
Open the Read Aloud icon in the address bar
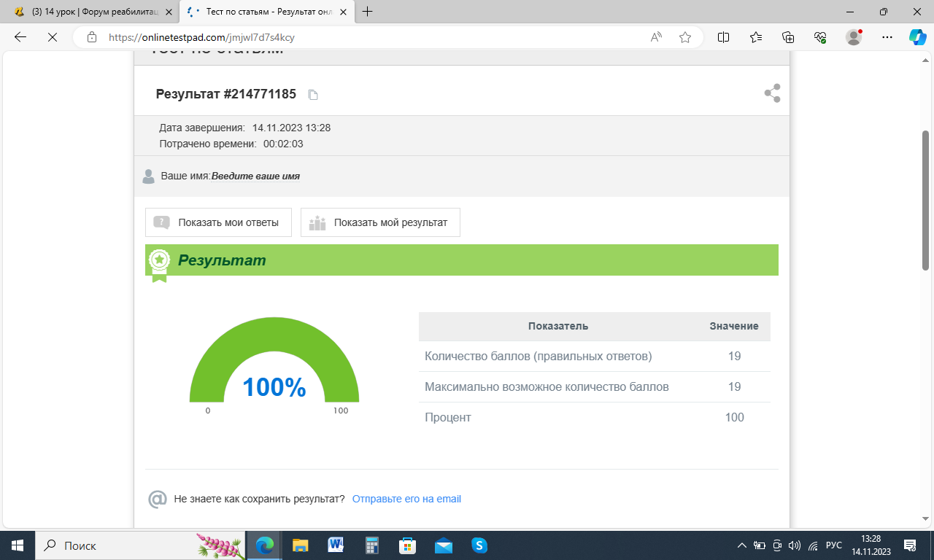click(656, 37)
